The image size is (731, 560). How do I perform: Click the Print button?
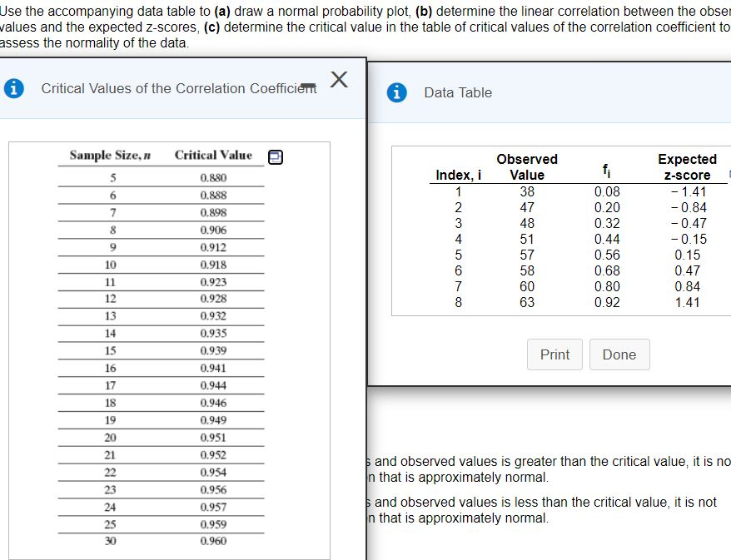(x=554, y=354)
